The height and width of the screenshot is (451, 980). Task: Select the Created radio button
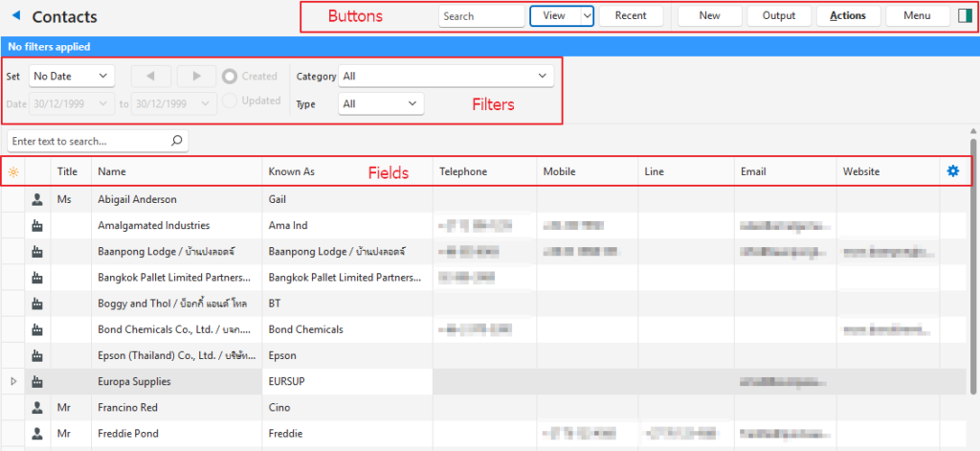tap(231, 77)
